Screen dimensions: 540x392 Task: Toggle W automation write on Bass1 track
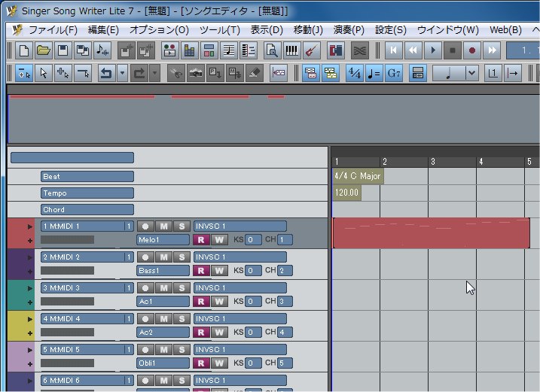click(219, 271)
